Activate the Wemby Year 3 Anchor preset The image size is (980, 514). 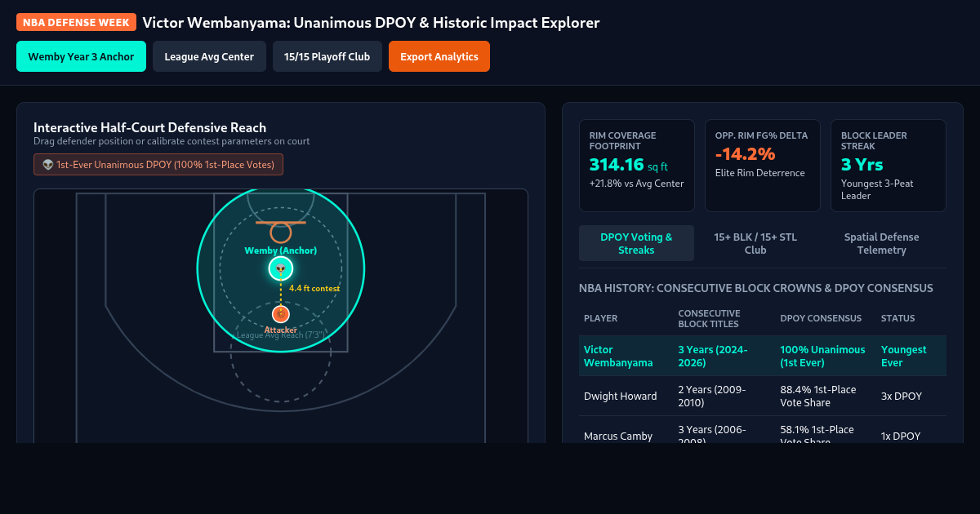[81, 56]
